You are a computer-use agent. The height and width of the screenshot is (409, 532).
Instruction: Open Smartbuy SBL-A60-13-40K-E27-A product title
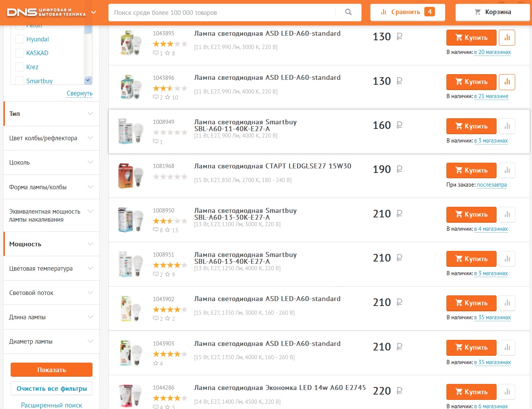tap(245, 258)
